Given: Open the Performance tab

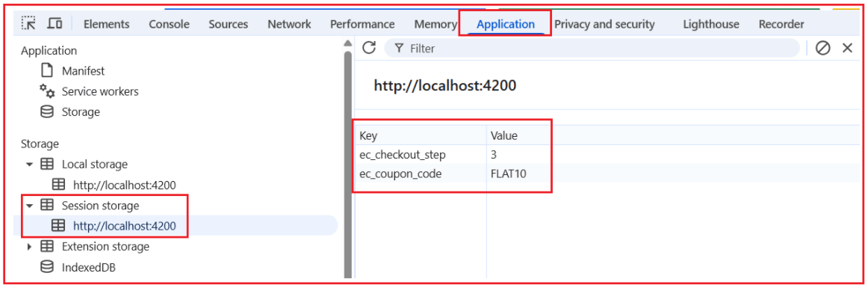Looking at the screenshot, I should (362, 25).
